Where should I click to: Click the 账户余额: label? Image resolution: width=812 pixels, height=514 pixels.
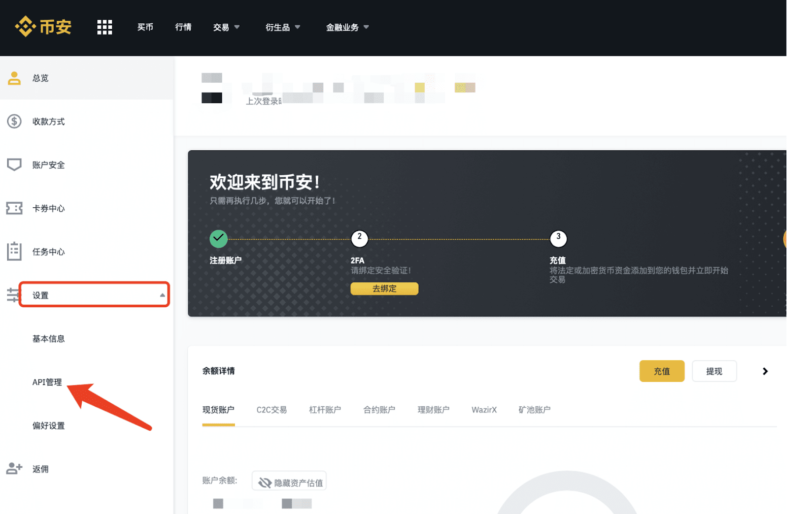[220, 480]
